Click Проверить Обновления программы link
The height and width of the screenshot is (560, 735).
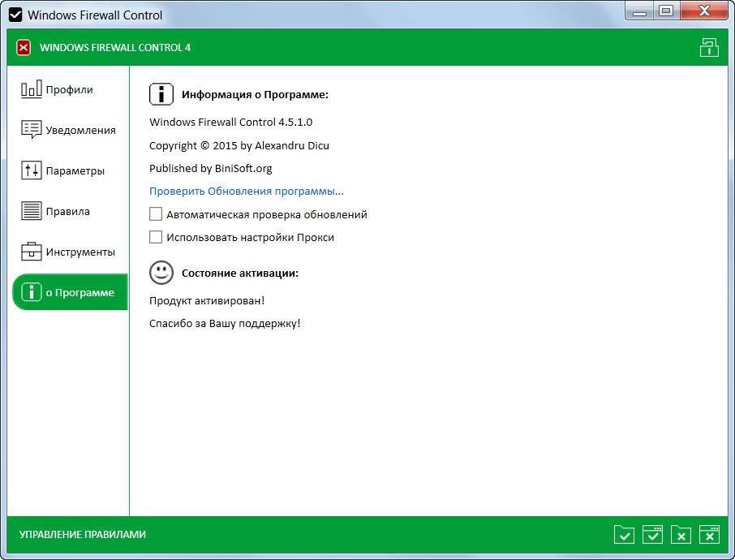pyautogui.click(x=247, y=192)
